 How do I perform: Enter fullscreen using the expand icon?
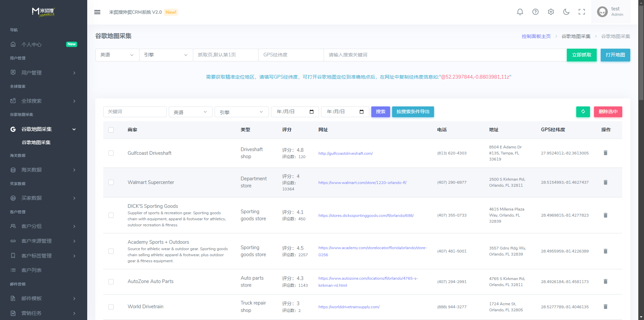click(x=582, y=12)
